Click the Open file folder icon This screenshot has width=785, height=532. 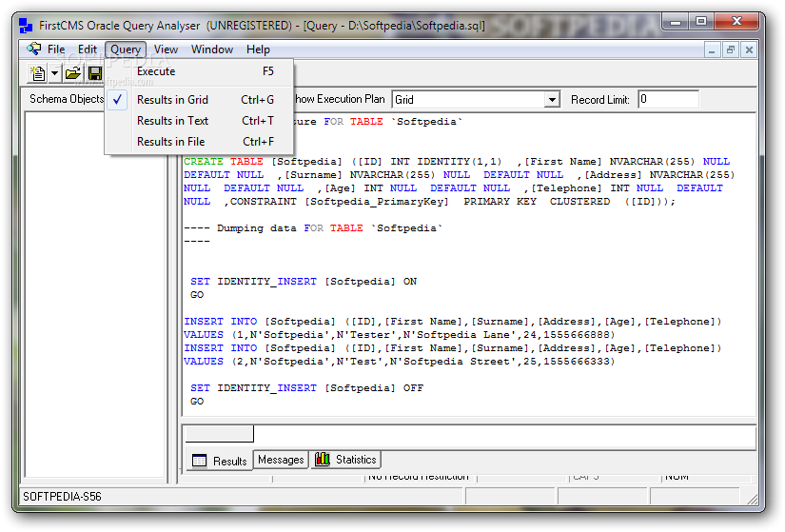click(x=73, y=73)
